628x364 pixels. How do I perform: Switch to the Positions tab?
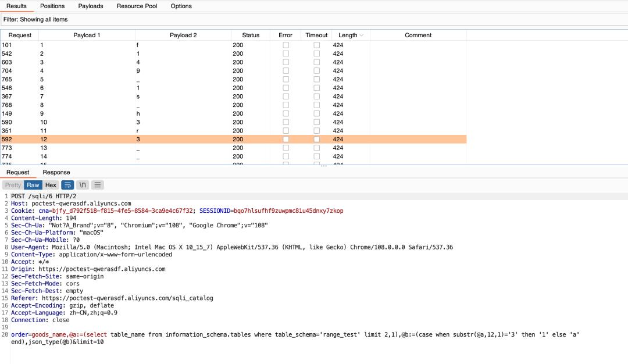[52, 6]
